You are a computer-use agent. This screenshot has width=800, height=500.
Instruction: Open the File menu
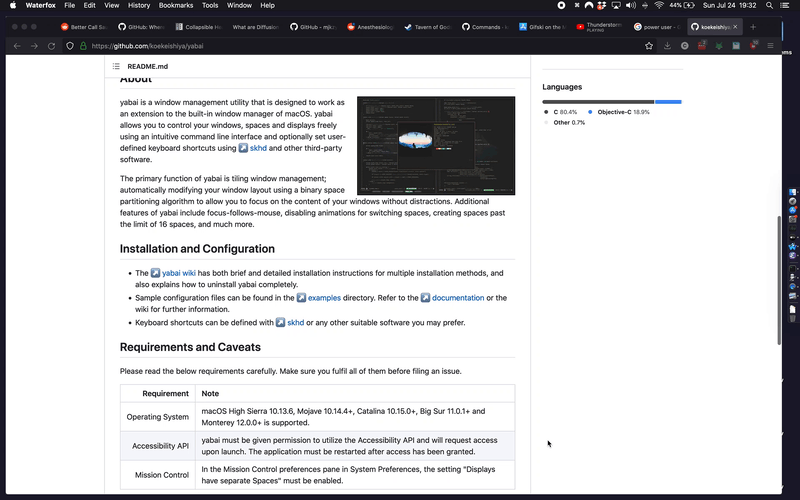click(x=70, y=5)
